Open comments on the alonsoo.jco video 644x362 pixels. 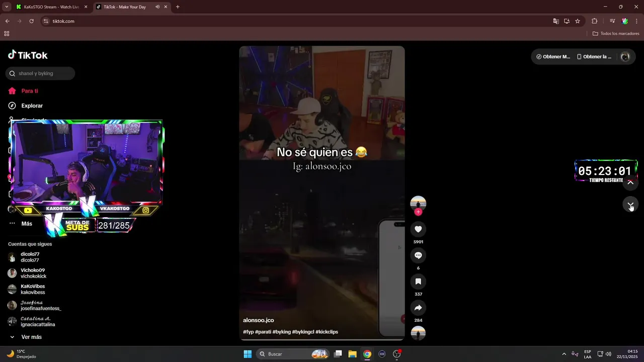coord(418,255)
